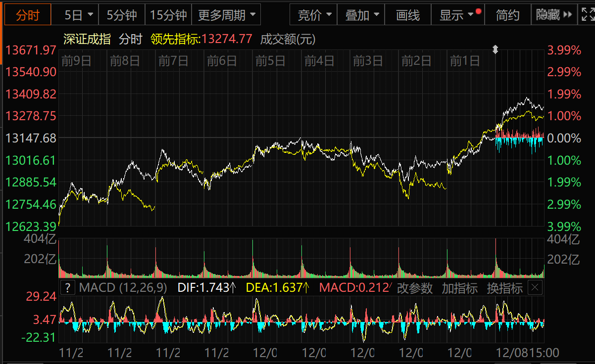
Task: Click the fullscreen expand icon
Action: 587,15
